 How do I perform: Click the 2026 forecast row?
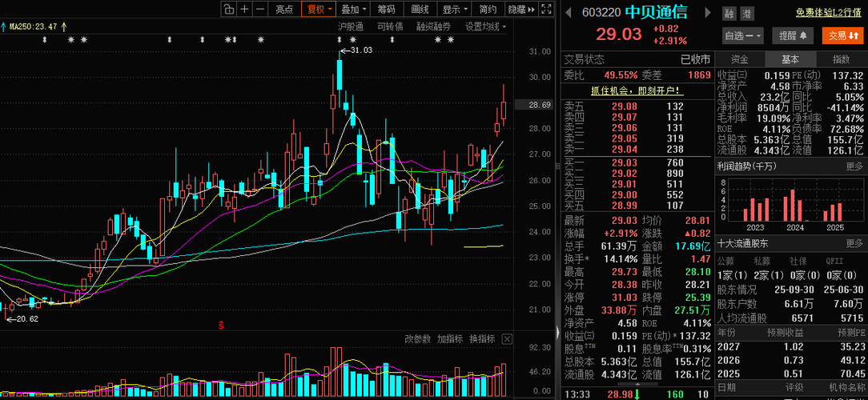[x=790, y=360]
